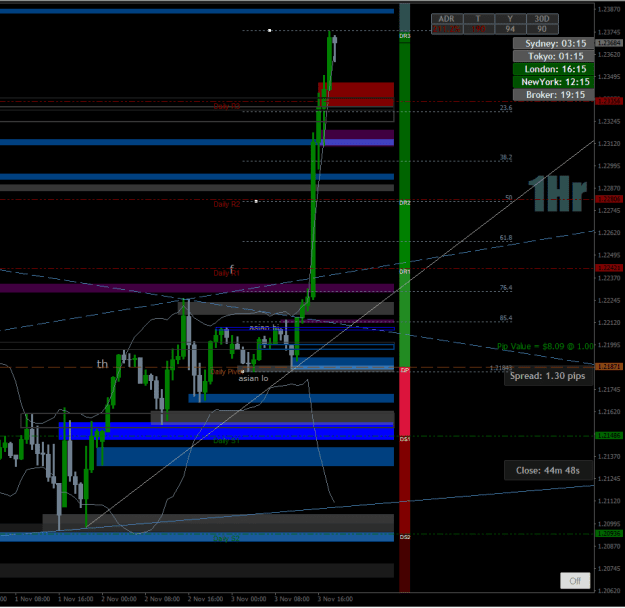This screenshot has height=608, width=625.
Task: Click the Off toggle button
Action: [575, 580]
